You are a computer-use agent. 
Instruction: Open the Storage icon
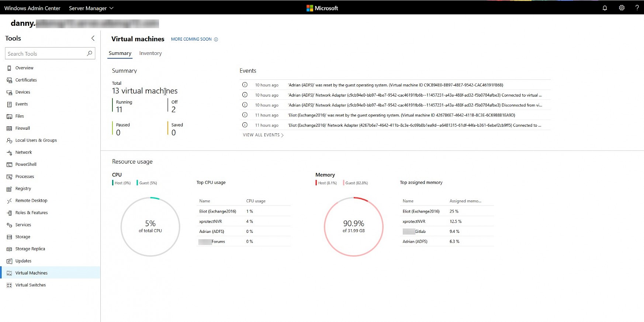click(x=9, y=237)
